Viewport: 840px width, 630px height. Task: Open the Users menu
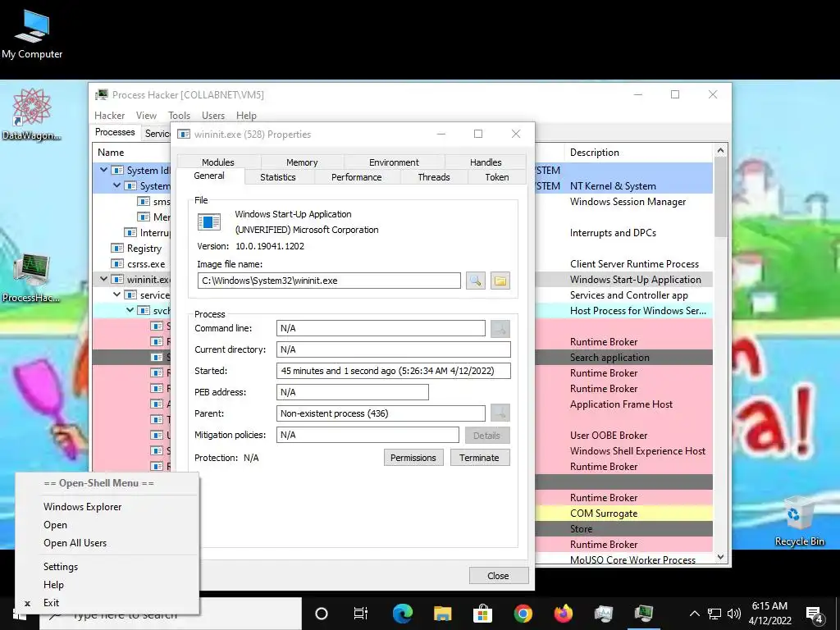click(213, 116)
